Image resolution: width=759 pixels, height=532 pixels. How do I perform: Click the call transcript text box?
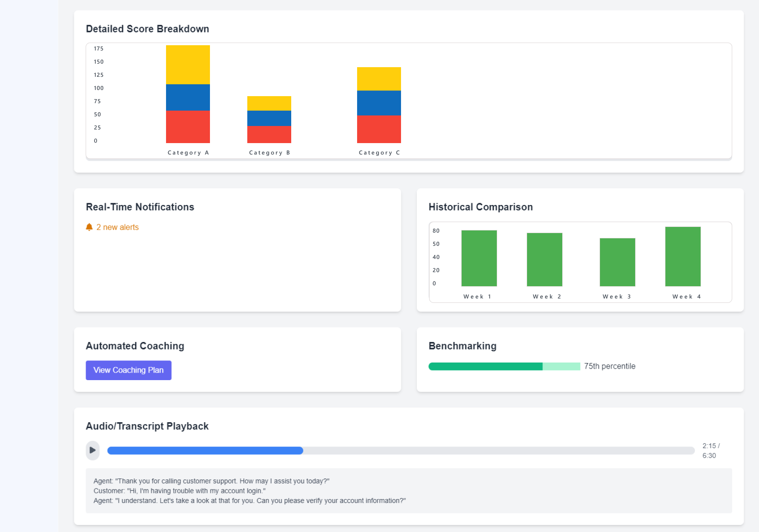pos(408,491)
